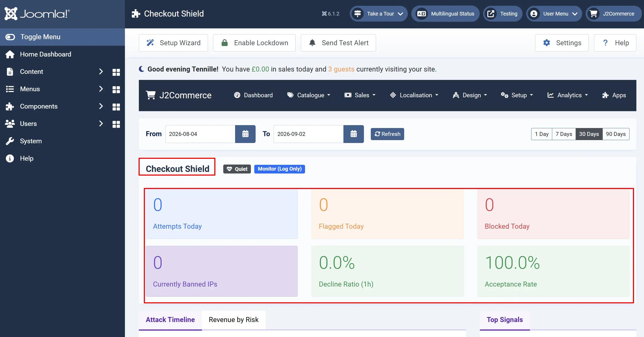Click the Attempts Today stat card
644x337 pixels.
tap(222, 214)
